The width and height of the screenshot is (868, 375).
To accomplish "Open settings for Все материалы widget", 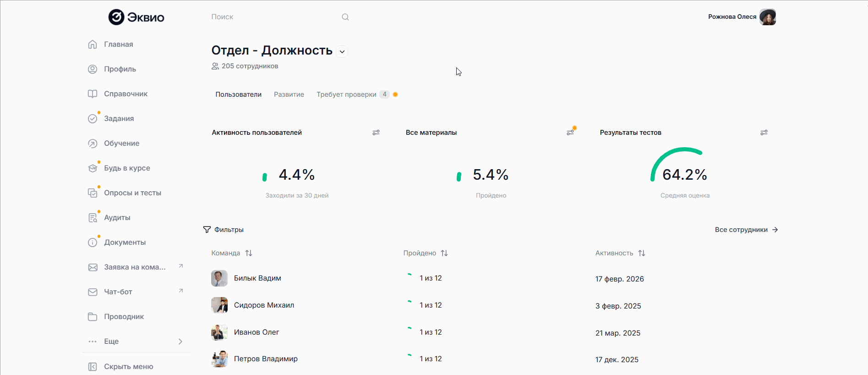I will pyautogui.click(x=570, y=132).
